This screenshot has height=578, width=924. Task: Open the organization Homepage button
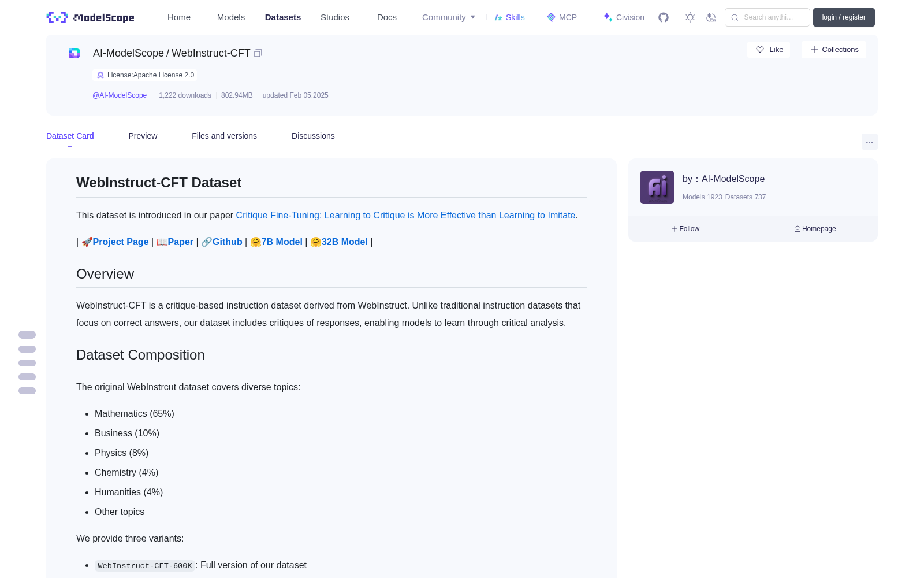815,229
